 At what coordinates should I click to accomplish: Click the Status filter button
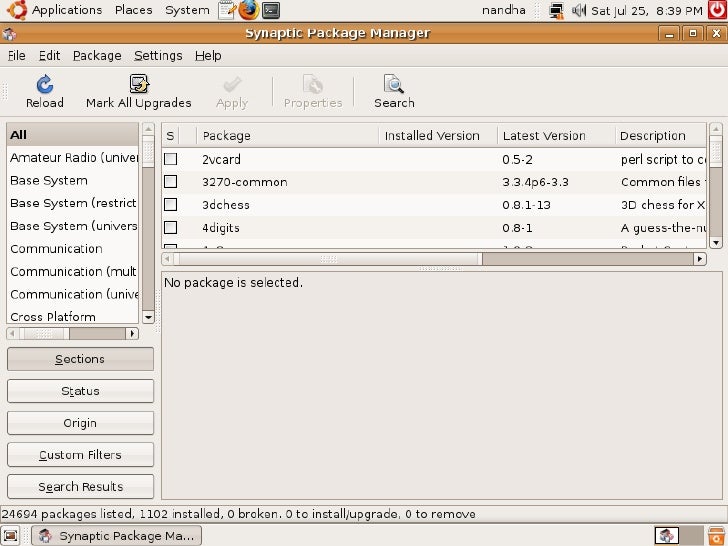pyautogui.click(x=80, y=391)
